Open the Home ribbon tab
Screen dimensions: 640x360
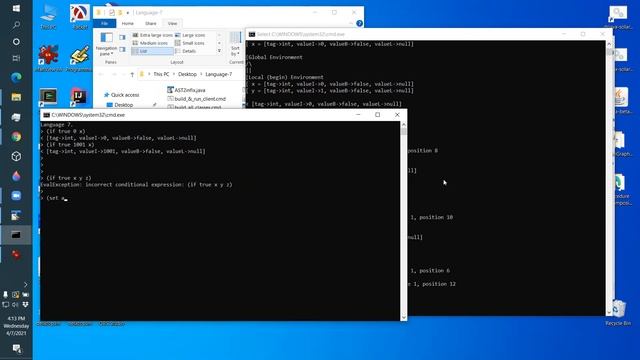[x=127, y=24]
